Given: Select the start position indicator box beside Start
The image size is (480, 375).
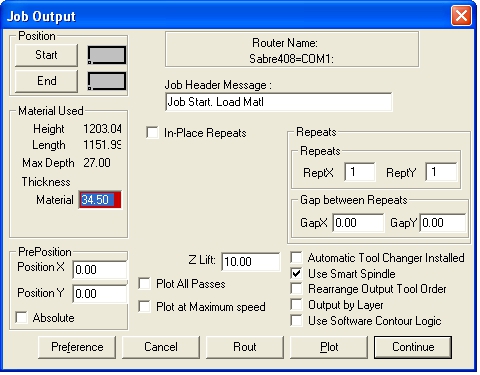Looking at the screenshot, I should (107, 55).
